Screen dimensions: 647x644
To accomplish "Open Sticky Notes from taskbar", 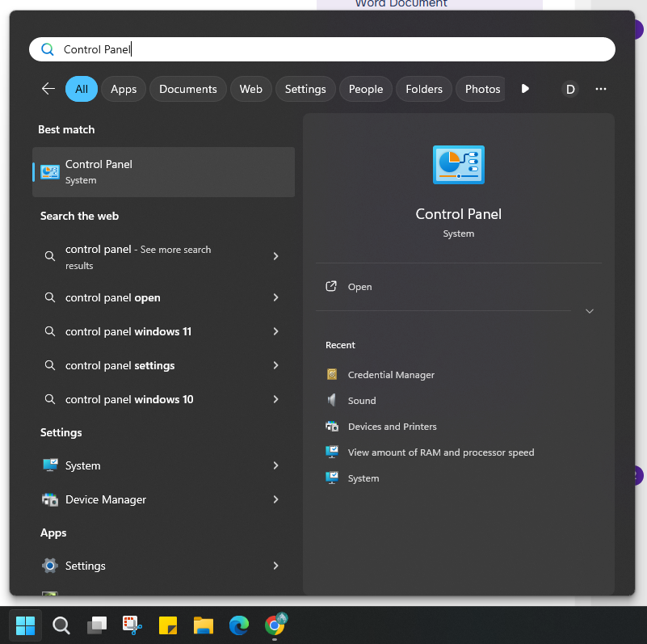I will (x=167, y=625).
